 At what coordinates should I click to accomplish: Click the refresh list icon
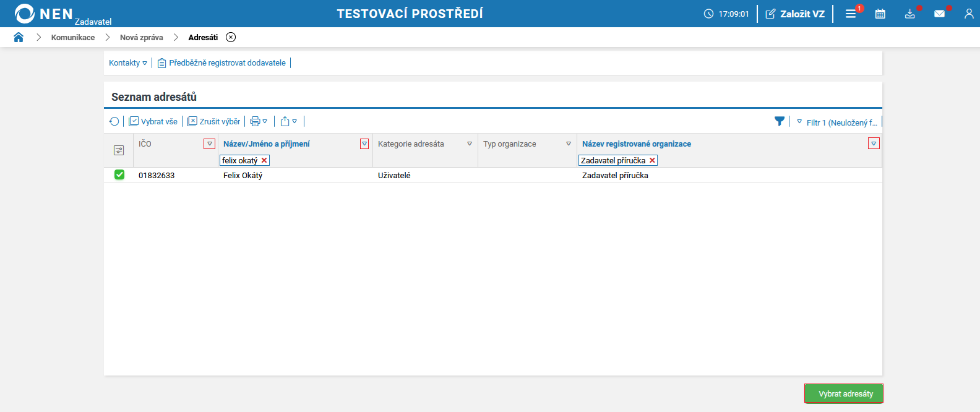click(114, 121)
